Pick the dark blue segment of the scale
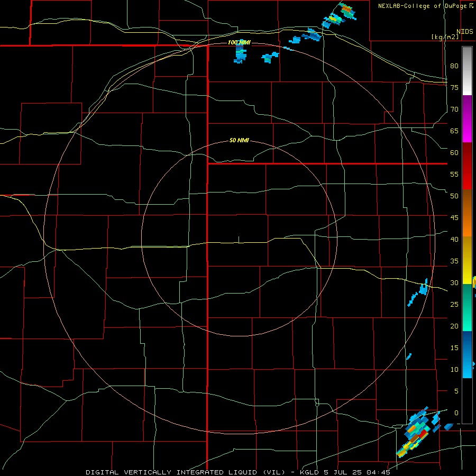This screenshot has height=476, width=476. 467,343
